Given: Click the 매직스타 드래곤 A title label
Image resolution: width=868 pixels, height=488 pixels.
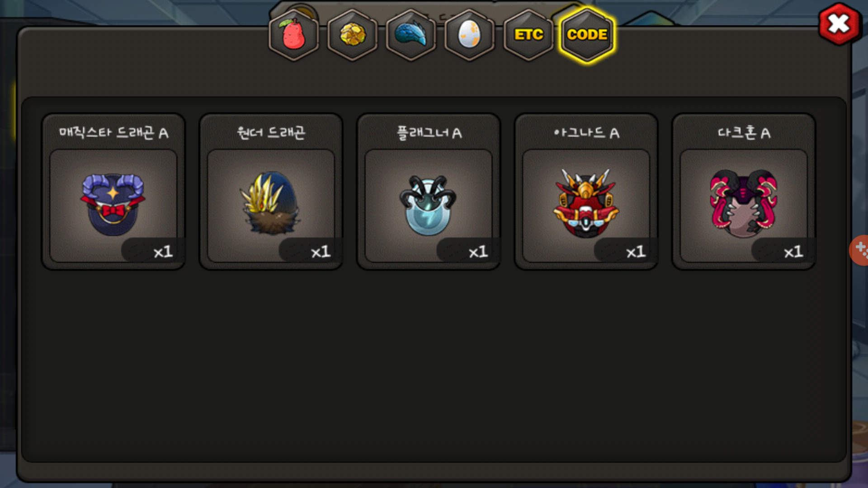Looking at the screenshot, I should [x=113, y=133].
